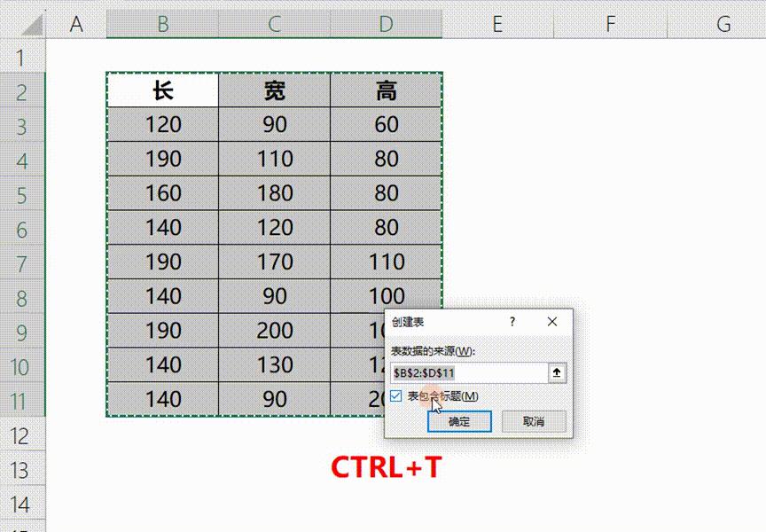Select column header B
766x532 pixels.
pos(162,24)
